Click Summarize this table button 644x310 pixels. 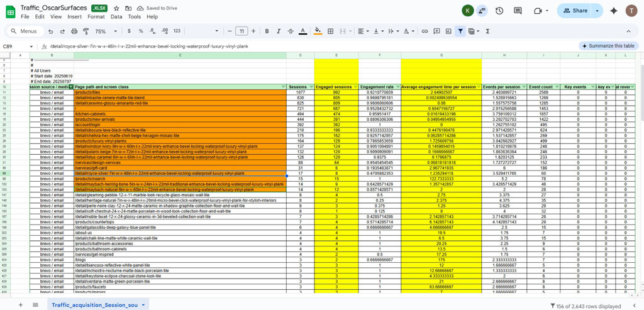pos(608,46)
